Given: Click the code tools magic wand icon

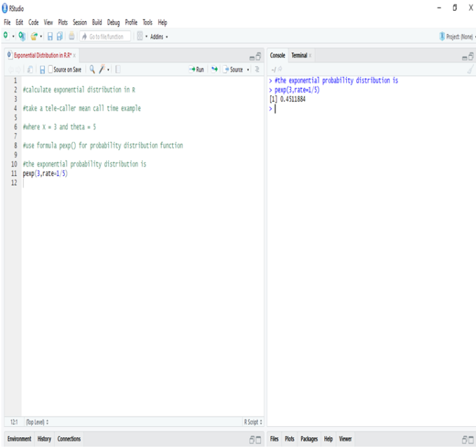Looking at the screenshot, I should pos(102,69).
